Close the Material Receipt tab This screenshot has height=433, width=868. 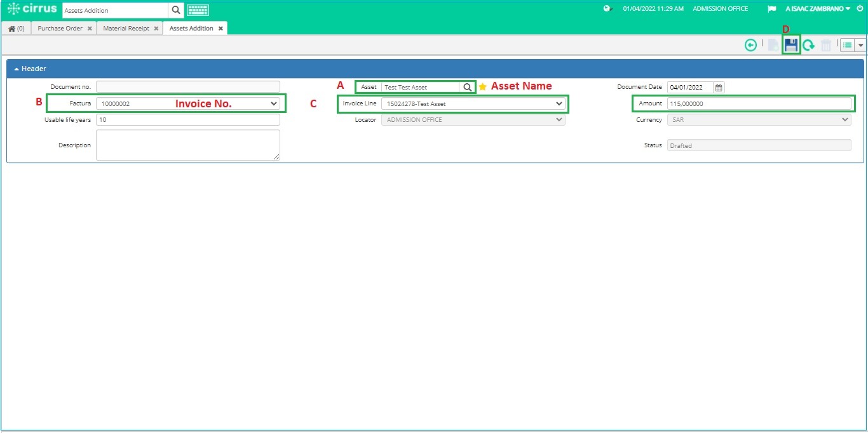[156, 29]
